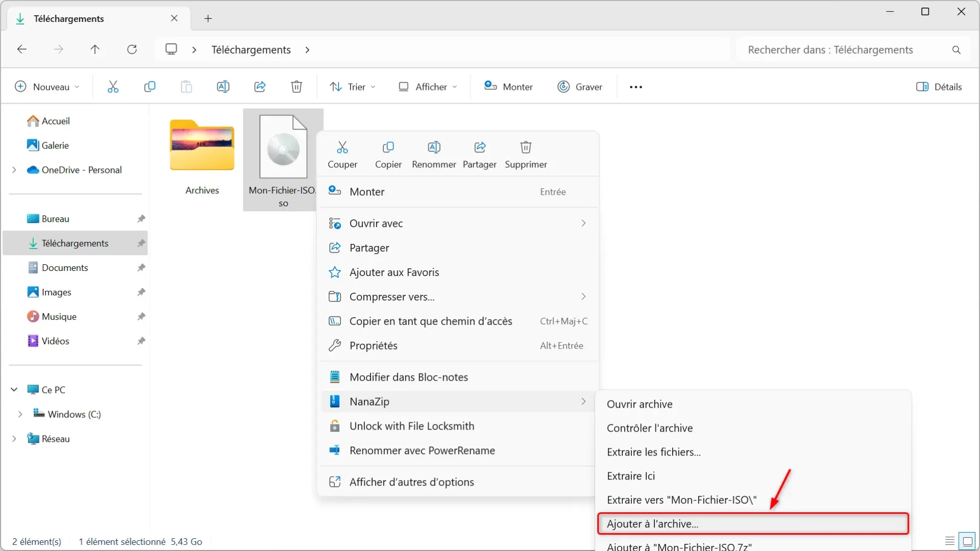
Task: Select Monter in the context menu
Action: [458, 192]
